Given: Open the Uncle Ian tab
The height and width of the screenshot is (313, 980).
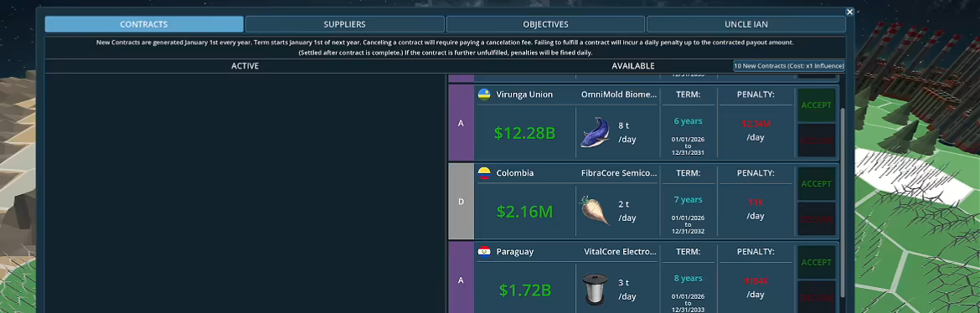Looking at the screenshot, I should pos(746,24).
